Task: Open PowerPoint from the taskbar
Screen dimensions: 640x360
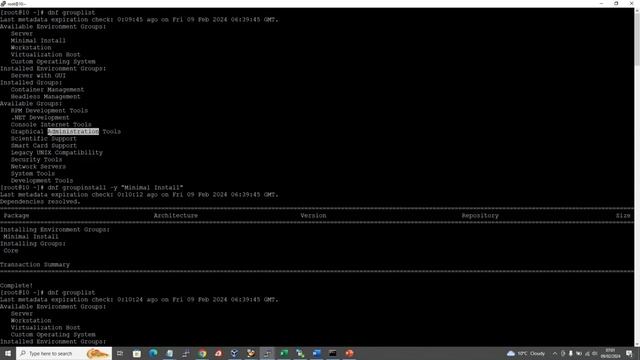Action: 349,353
